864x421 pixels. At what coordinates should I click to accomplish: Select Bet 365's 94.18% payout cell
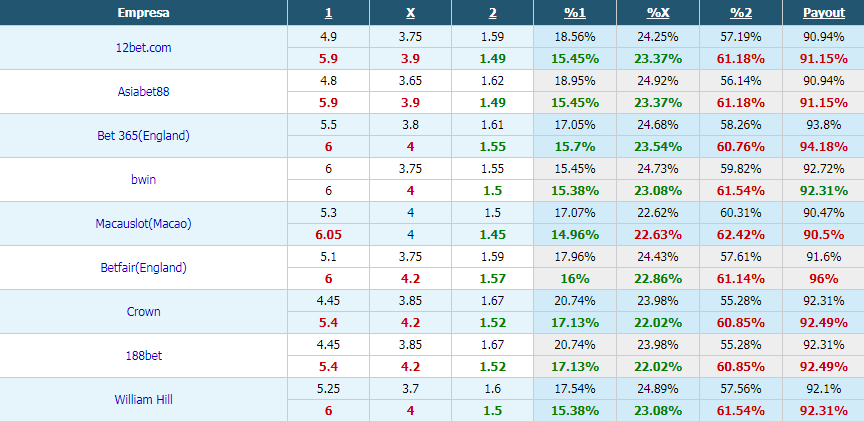[x=823, y=147]
